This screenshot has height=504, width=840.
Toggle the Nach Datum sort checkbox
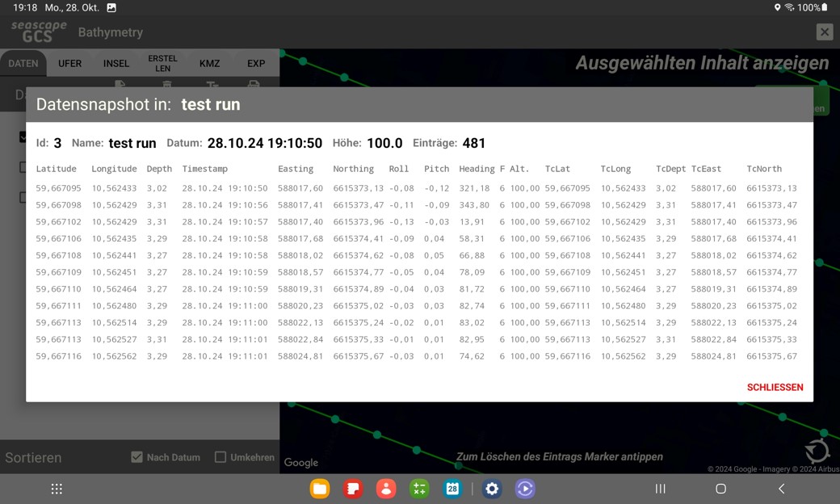(137, 457)
